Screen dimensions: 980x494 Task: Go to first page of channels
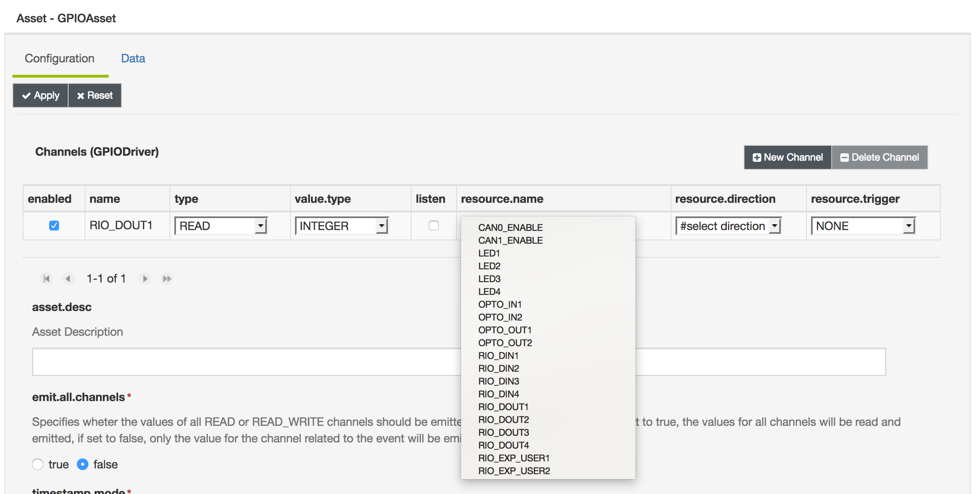point(47,279)
